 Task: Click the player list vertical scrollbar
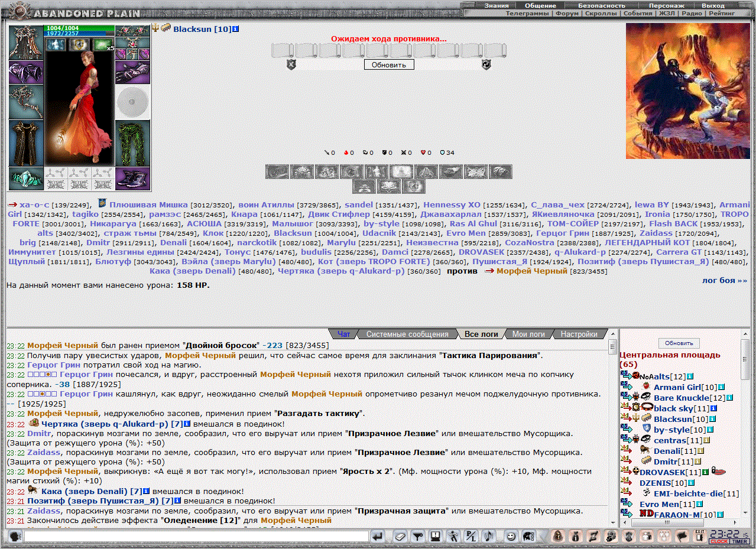point(746,423)
